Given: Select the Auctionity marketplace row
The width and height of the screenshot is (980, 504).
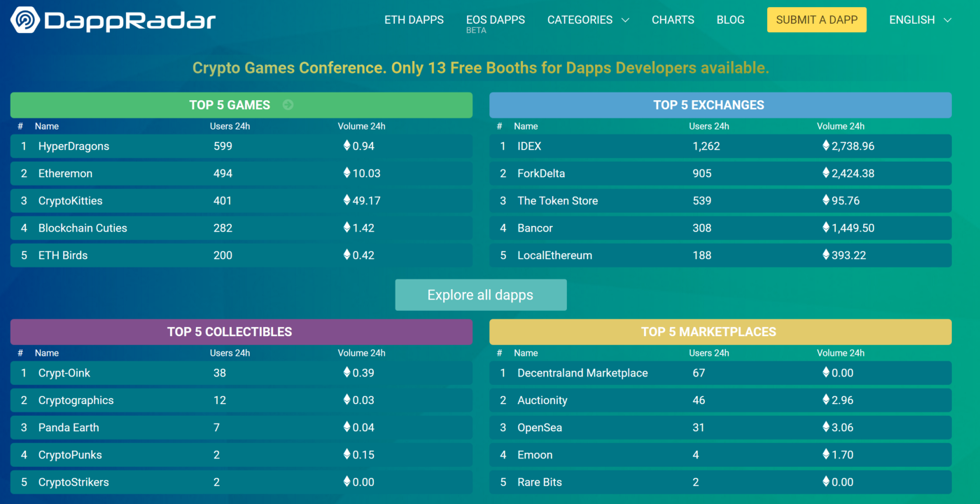Looking at the screenshot, I should (720, 400).
